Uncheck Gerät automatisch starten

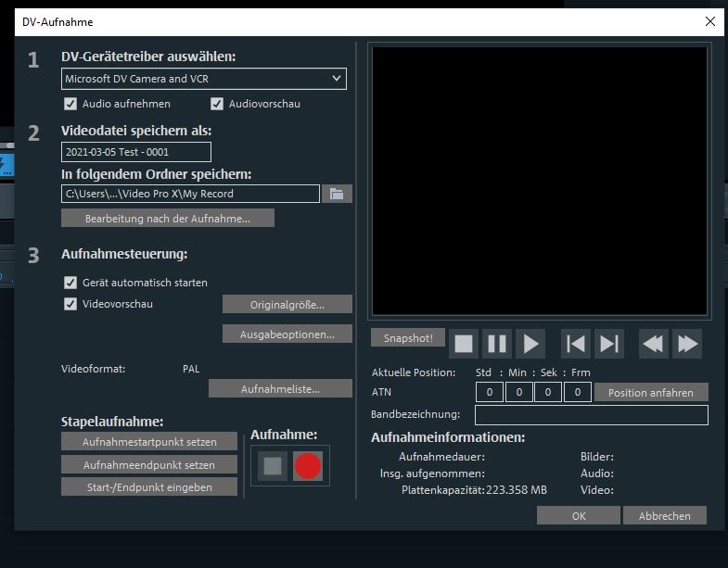click(70, 283)
